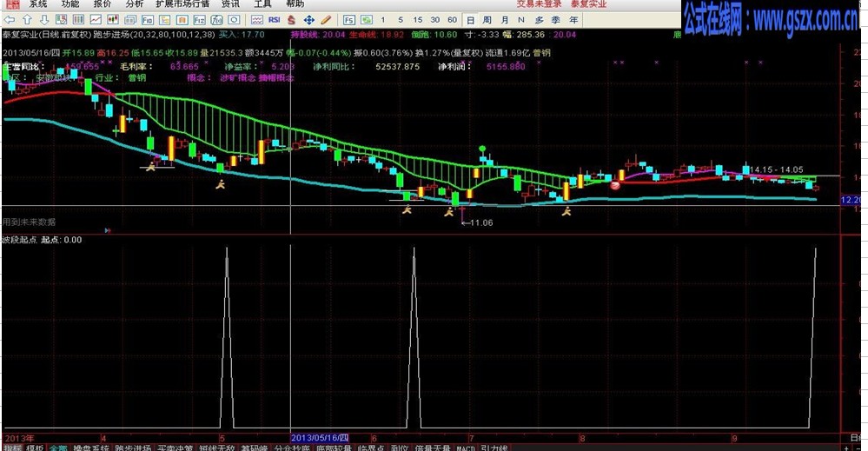Select the daily (日) period button
This screenshot has width=868, height=451.
coord(470,20)
